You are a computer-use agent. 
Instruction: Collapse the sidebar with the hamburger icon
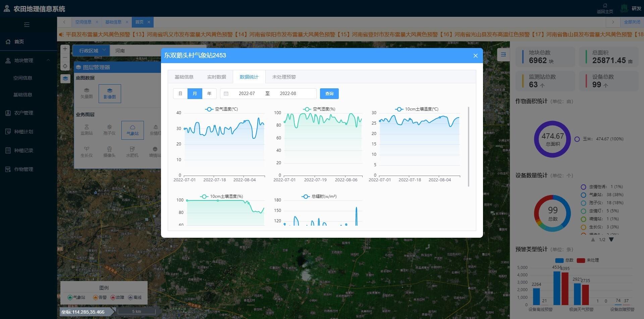pos(27,25)
